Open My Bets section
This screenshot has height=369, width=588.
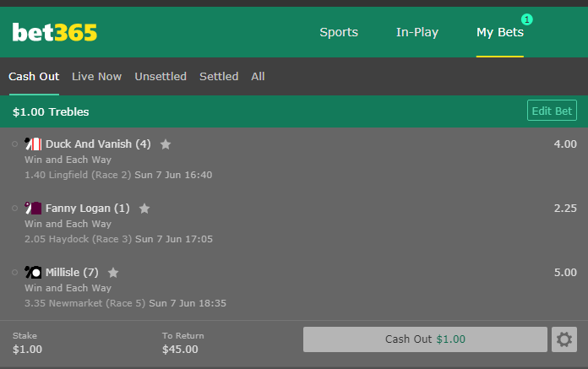point(499,33)
